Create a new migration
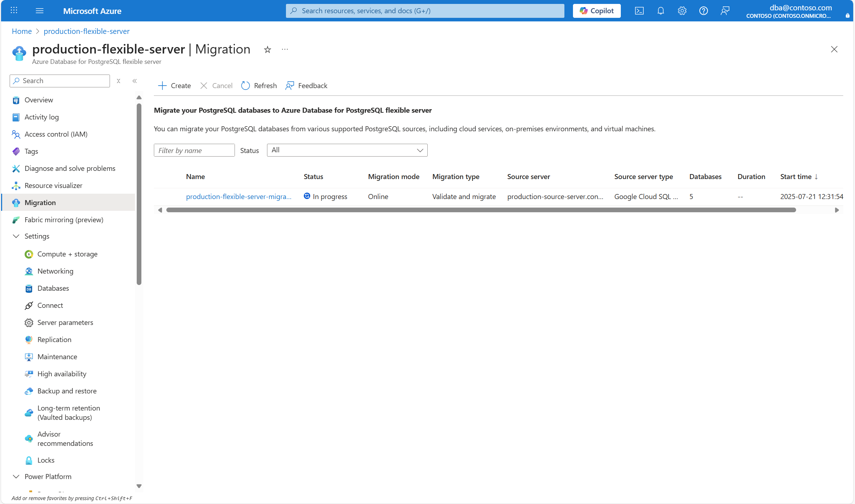 174,86
